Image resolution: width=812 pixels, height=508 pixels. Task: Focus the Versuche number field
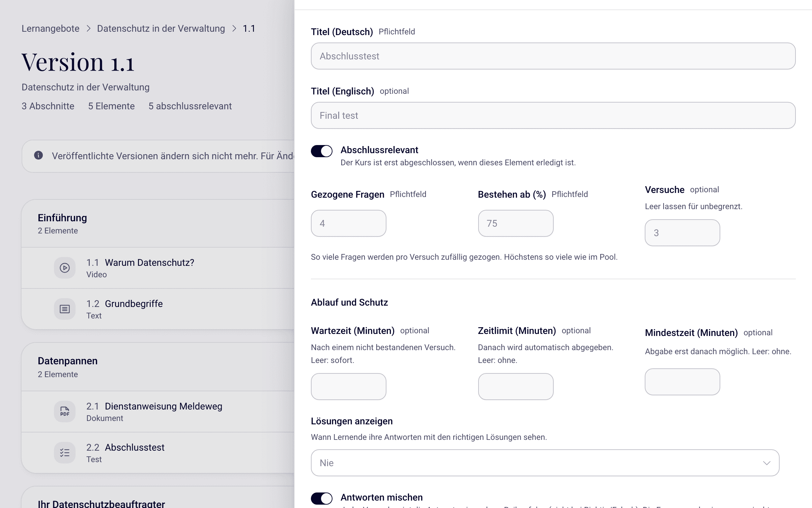click(682, 233)
